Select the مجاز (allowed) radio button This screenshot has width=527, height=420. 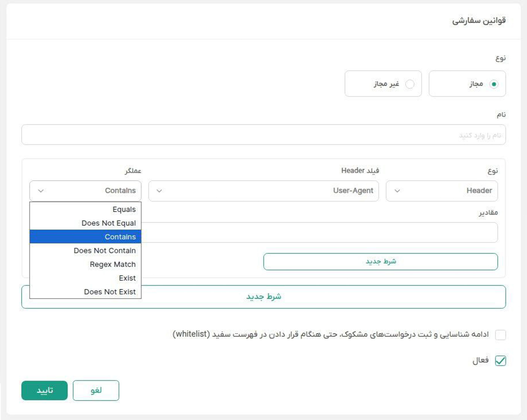tap(493, 84)
